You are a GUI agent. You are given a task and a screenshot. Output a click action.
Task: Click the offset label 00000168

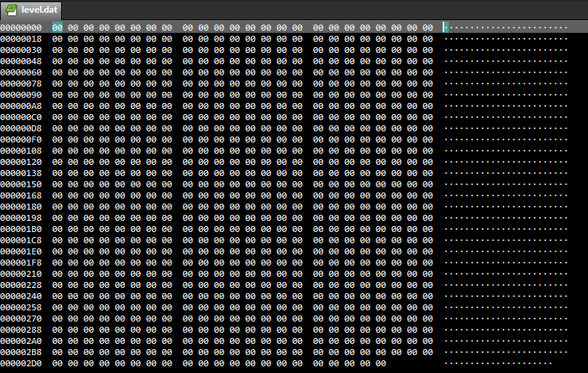[21, 195]
